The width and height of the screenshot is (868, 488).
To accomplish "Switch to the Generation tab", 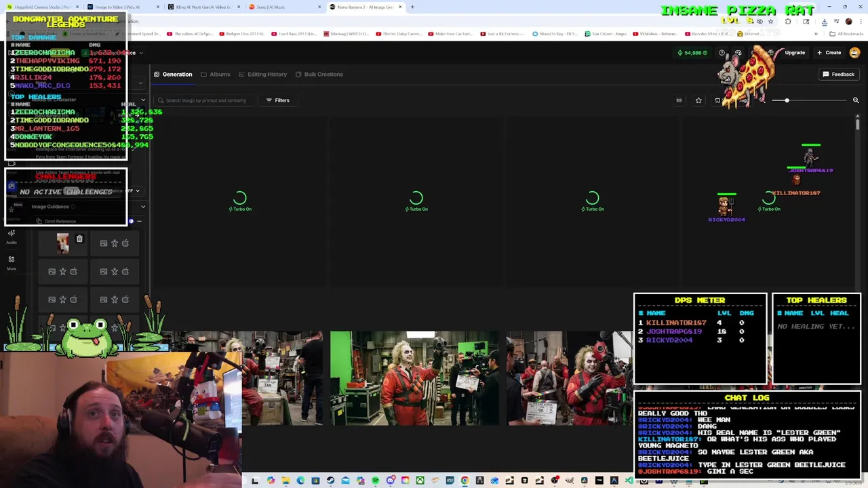I will pos(173,75).
